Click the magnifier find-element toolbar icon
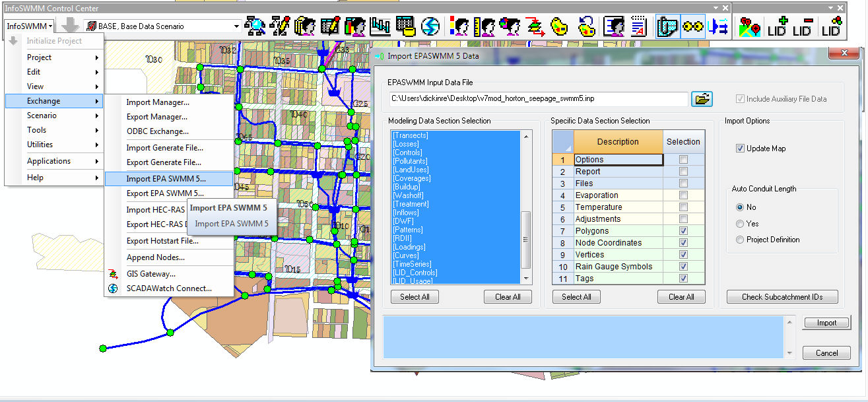The image size is (868, 402). (254, 26)
